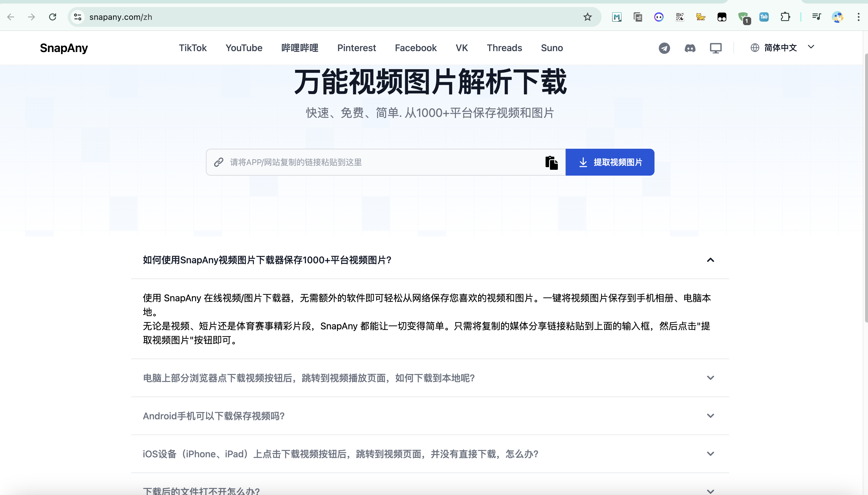This screenshot has width=868, height=495.
Task: Open the 哔哩哔哩 nav item
Action: 300,48
